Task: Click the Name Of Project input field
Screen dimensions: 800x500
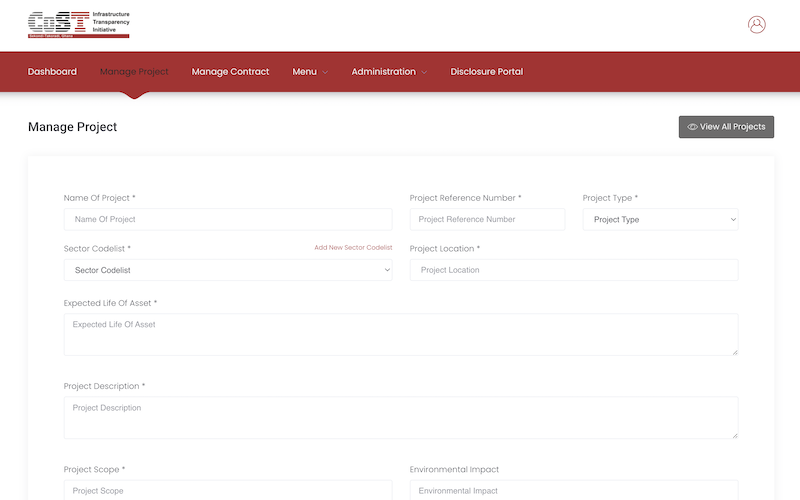Action: pyautogui.click(x=228, y=219)
